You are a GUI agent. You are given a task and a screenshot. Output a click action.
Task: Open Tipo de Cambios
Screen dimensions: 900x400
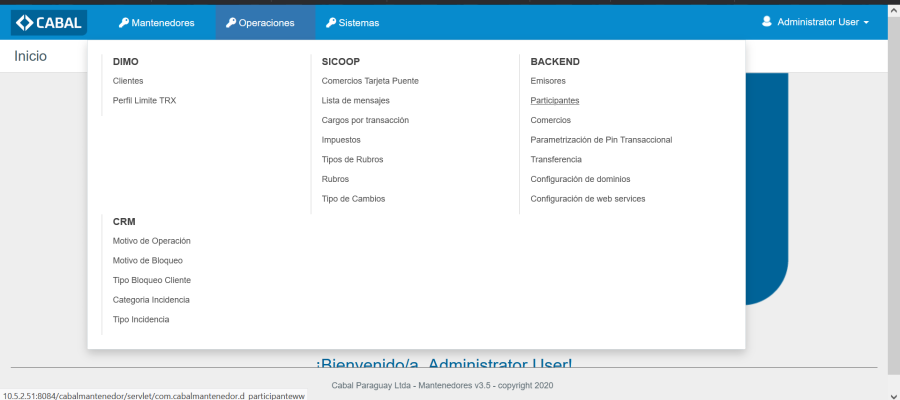pyautogui.click(x=354, y=199)
